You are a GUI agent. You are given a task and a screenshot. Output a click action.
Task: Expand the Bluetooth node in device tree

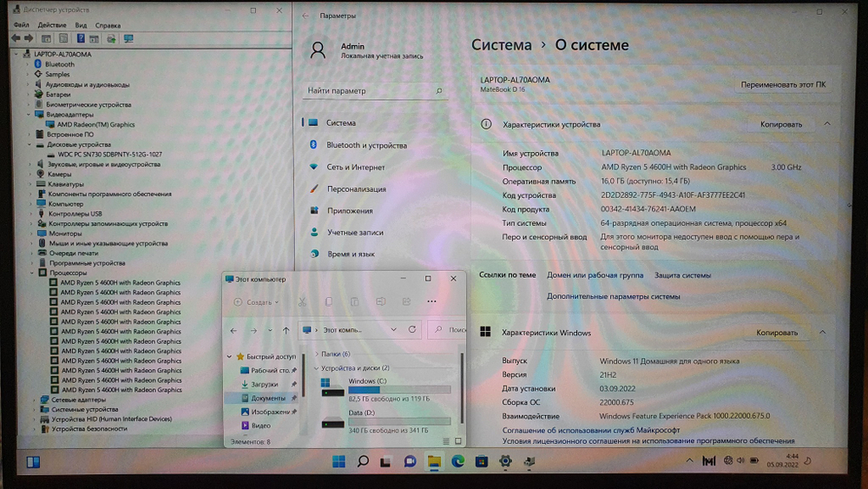[x=28, y=64]
